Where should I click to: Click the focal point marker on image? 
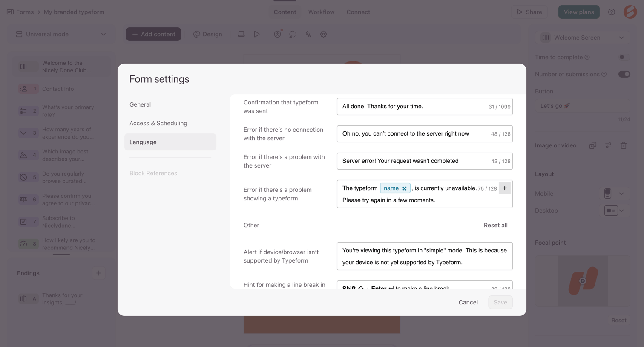click(583, 281)
